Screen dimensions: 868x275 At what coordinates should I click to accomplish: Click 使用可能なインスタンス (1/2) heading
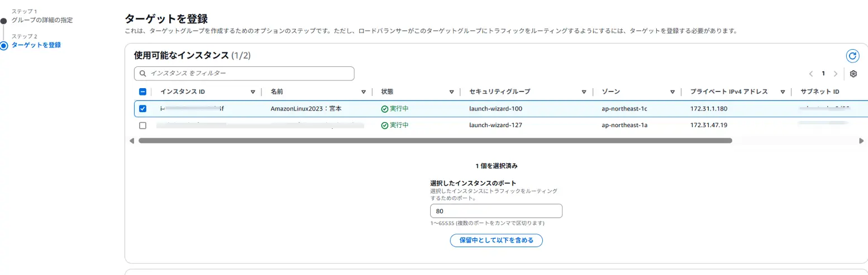pyautogui.click(x=192, y=55)
